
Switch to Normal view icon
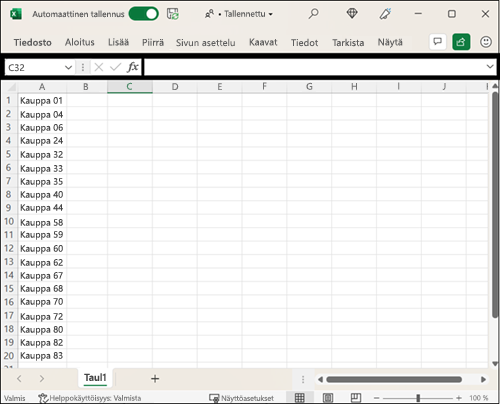[x=300, y=398]
